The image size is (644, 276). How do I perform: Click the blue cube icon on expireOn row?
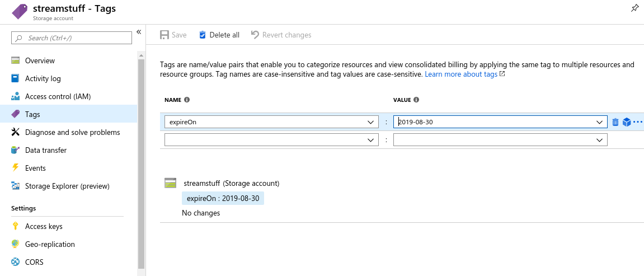(x=626, y=122)
